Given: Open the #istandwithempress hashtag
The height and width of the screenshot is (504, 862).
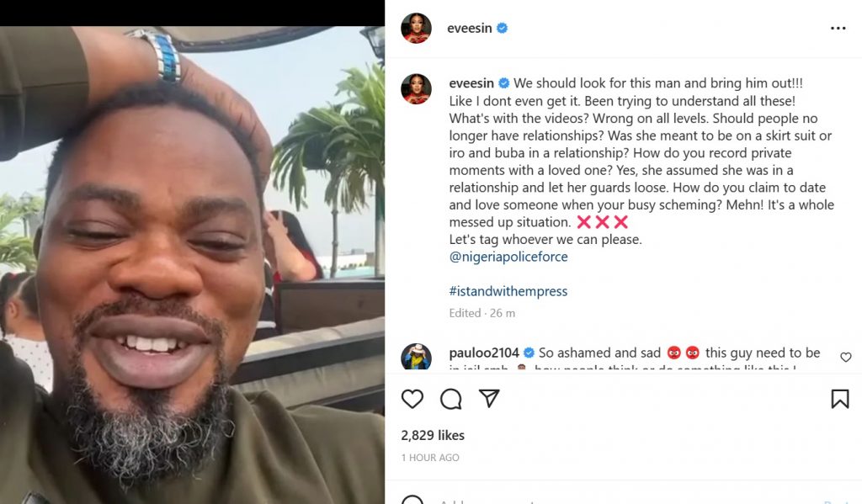Looking at the screenshot, I should [x=508, y=291].
